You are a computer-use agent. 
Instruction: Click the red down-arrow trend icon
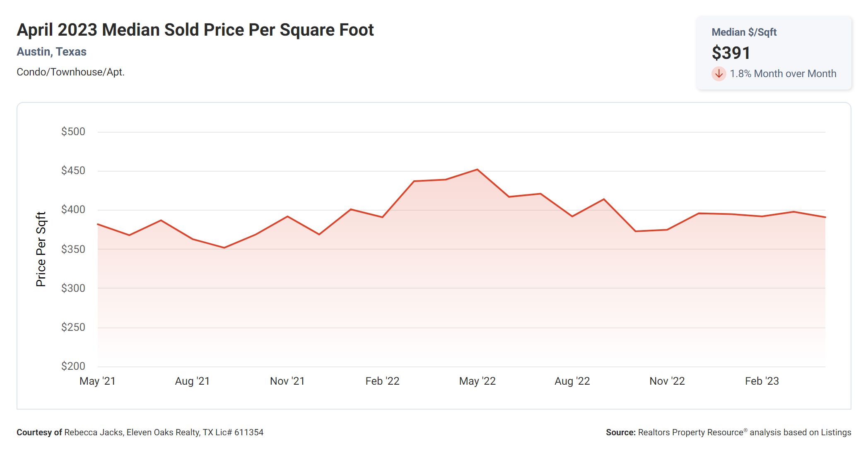coord(719,74)
